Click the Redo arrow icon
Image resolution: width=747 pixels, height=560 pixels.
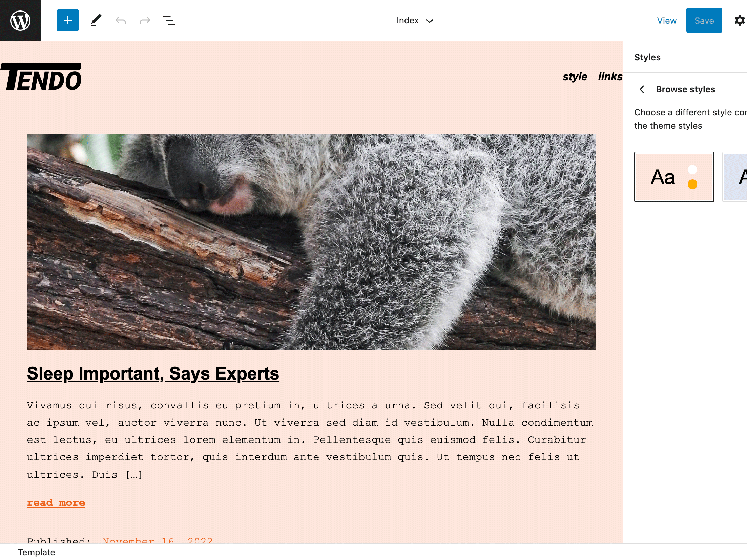145,21
